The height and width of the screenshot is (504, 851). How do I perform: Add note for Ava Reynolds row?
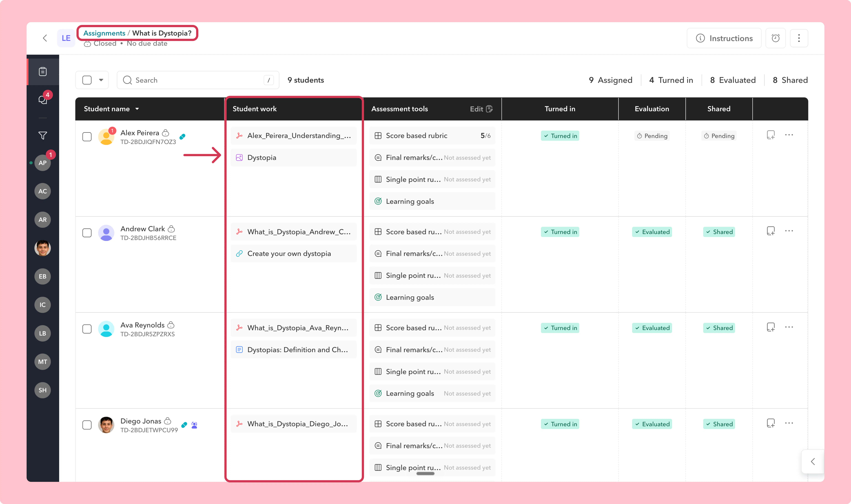coord(771,327)
